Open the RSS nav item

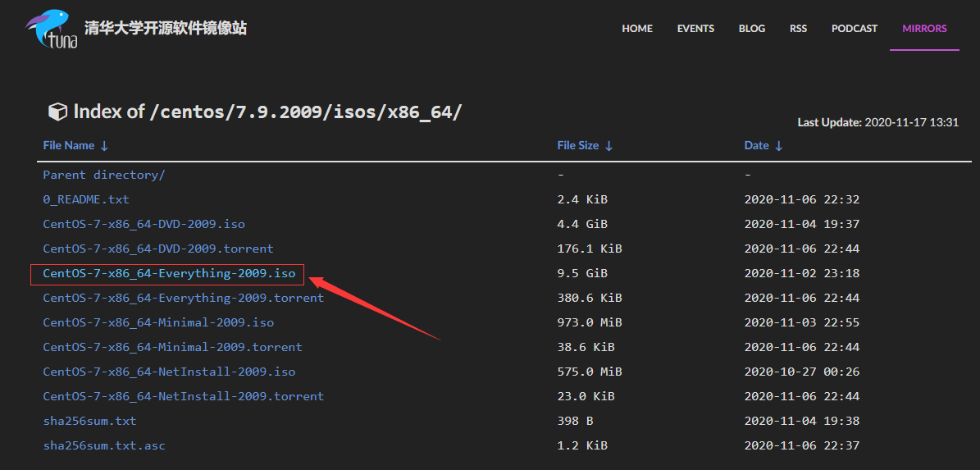[798, 29]
